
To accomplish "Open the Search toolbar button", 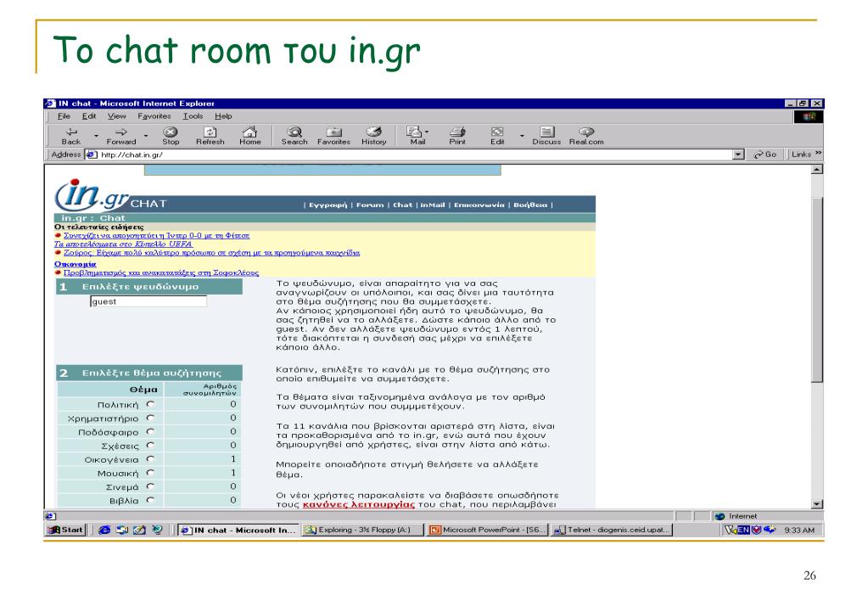I will pyautogui.click(x=294, y=136).
